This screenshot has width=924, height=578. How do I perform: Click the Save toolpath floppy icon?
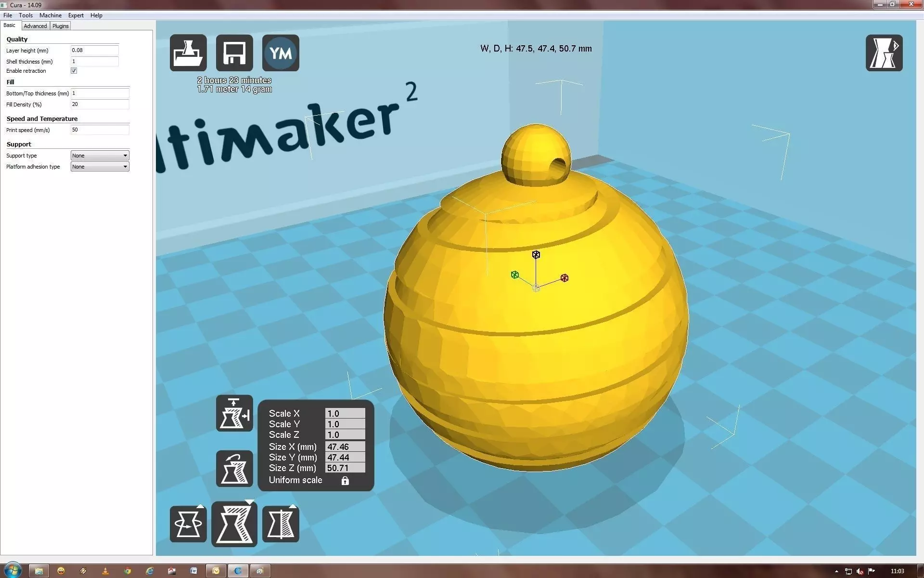tap(234, 53)
